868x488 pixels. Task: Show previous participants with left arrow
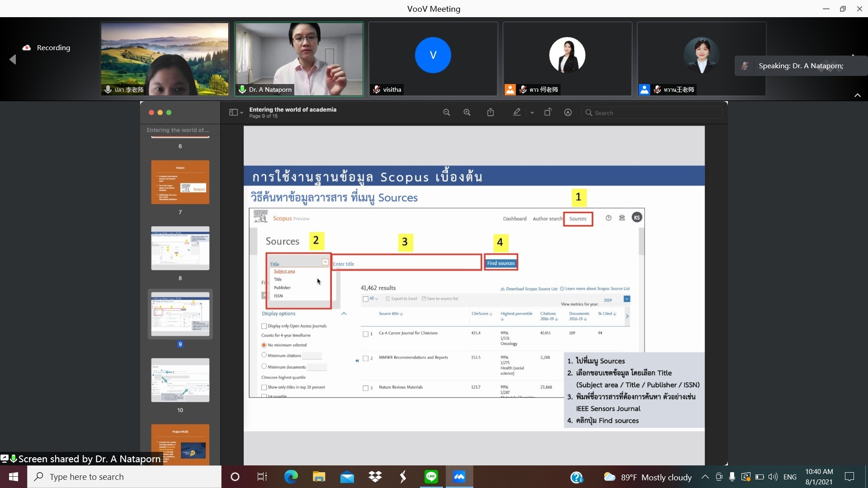pos(13,59)
